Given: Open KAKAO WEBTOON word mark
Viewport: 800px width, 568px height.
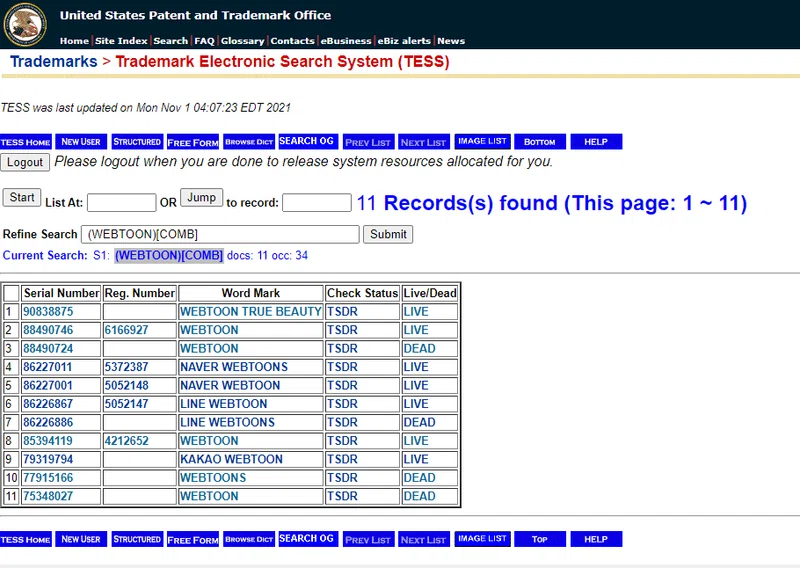Looking at the screenshot, I should tap(231, 459).
